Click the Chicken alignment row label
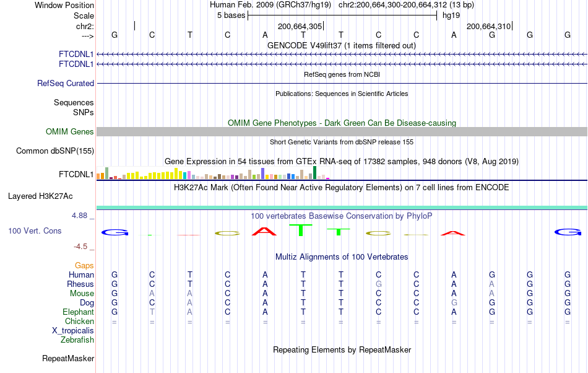Image resolution: width=588 pixels, height=373 pixels. tap(79, 321)
